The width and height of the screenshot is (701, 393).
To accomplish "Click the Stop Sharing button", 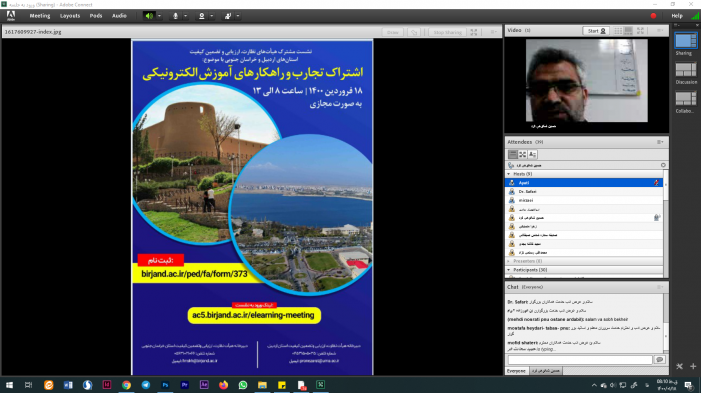I will point(448,32).
